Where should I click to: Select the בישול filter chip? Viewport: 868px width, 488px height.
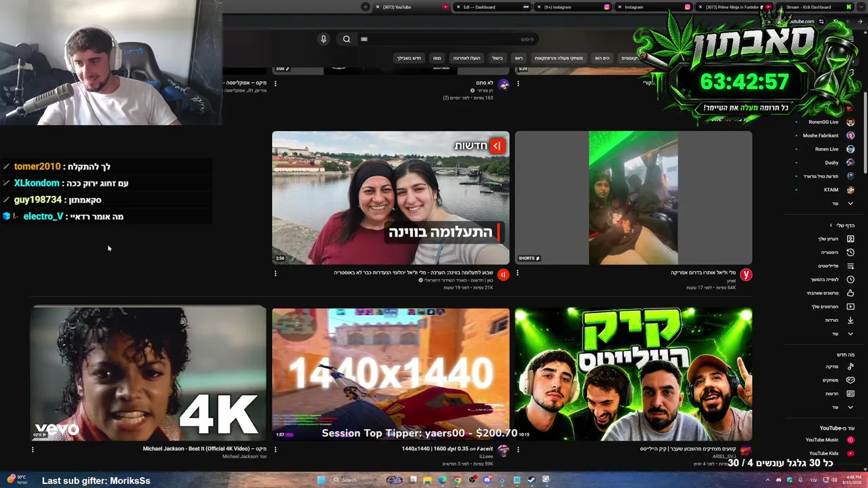pyautogui.click(x=498, y=58)
